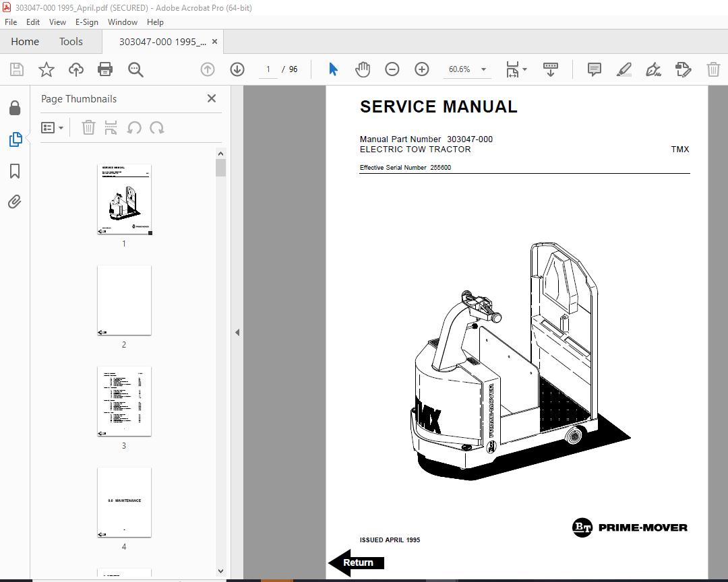Open Find text search tool
728x582 pixels.
(x=135, y=69)
